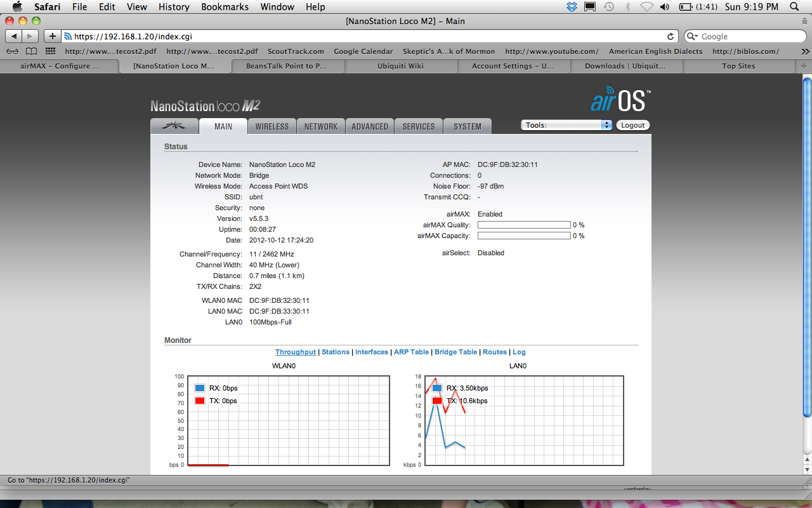Switch to airMAX – Configure browser tab
This screenshot has width=812, height=508.
(x=60, y=65)
